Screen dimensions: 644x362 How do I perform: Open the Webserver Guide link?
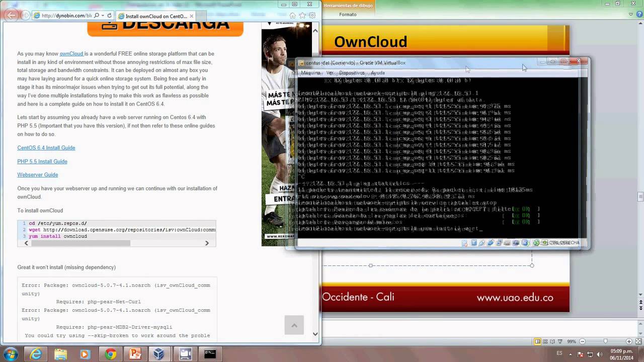click(x=38, y=175)
